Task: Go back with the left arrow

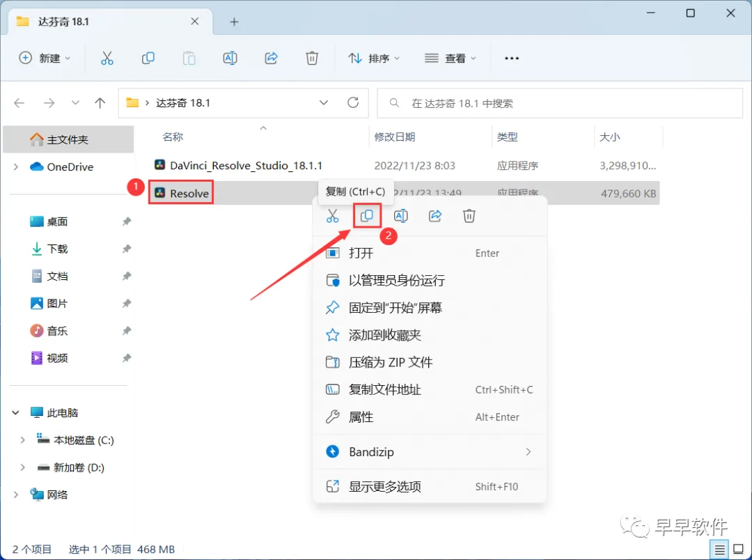Action: tap(19, 102)
